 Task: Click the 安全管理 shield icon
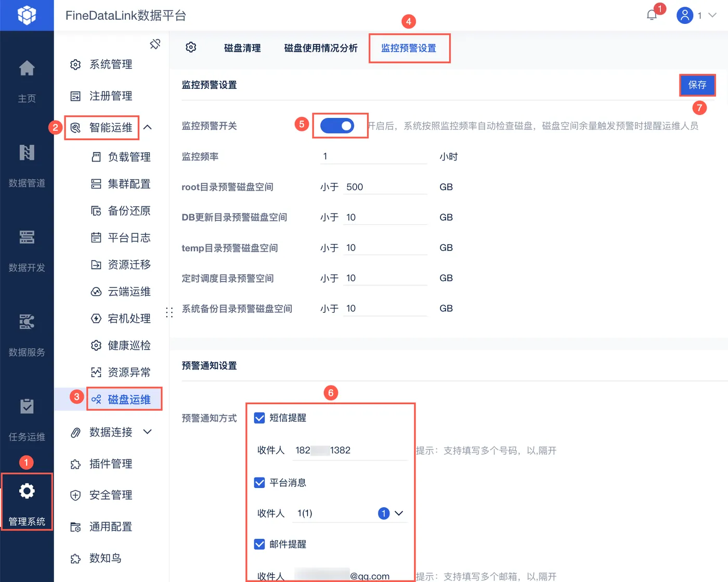tap(75, 495)
